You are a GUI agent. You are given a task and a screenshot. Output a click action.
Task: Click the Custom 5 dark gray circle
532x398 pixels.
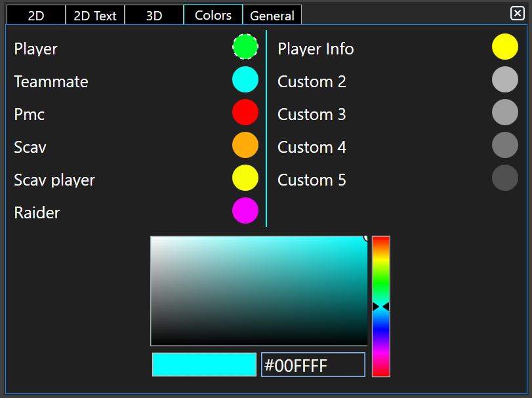pos(505,178)
